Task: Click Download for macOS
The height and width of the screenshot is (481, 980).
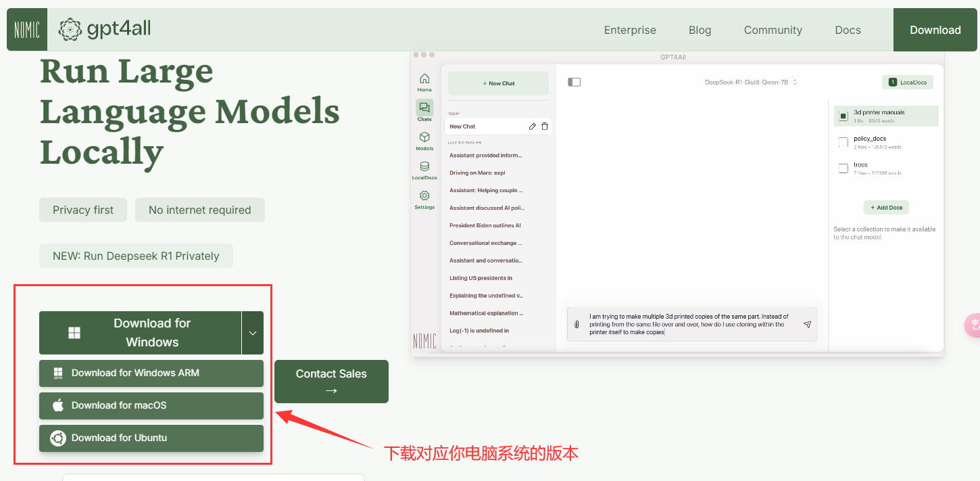Action: 151,406
